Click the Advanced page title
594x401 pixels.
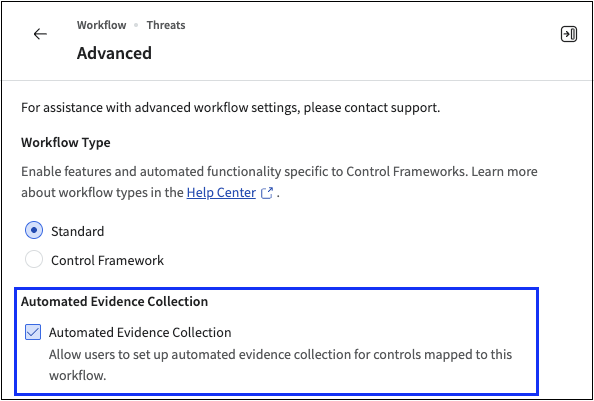114,53
